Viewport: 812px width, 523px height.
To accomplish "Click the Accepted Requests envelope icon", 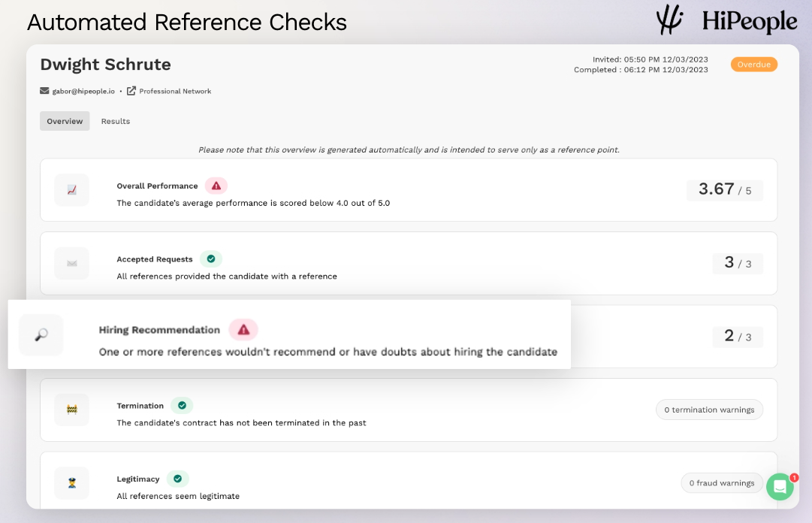I will [x=71, y=263].
